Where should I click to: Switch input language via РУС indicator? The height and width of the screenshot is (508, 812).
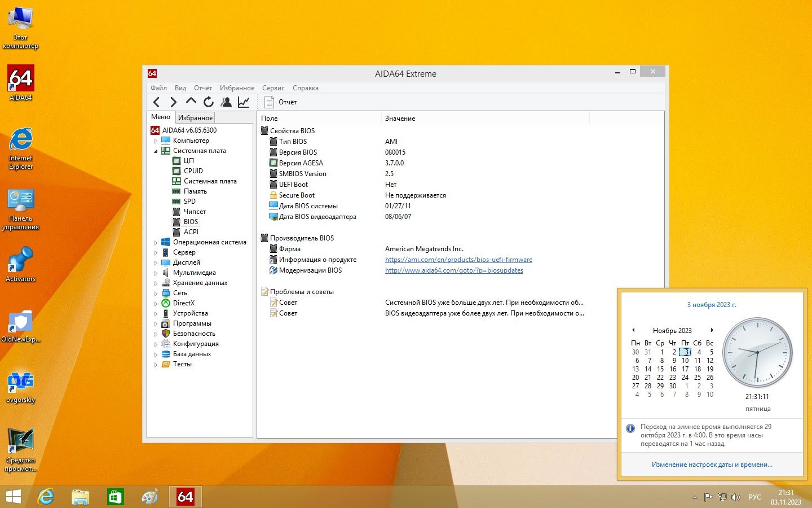(x=754, y=497)
